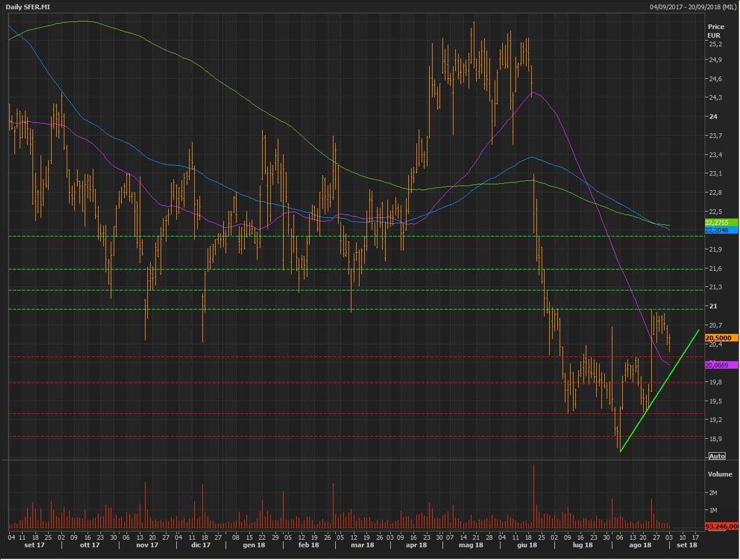Screen dimensions: 740x560
Task: Click the 'mag 18' month on time axis
Action: tap(470, 545)
